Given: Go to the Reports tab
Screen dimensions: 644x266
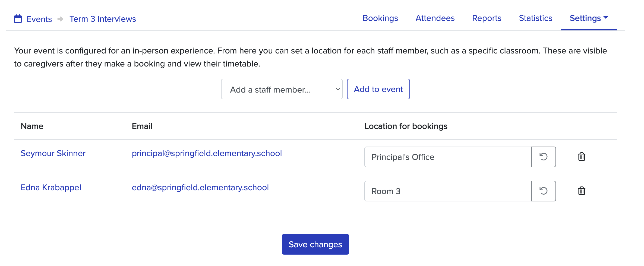Looking at the screenshot, I should point(487,18).
